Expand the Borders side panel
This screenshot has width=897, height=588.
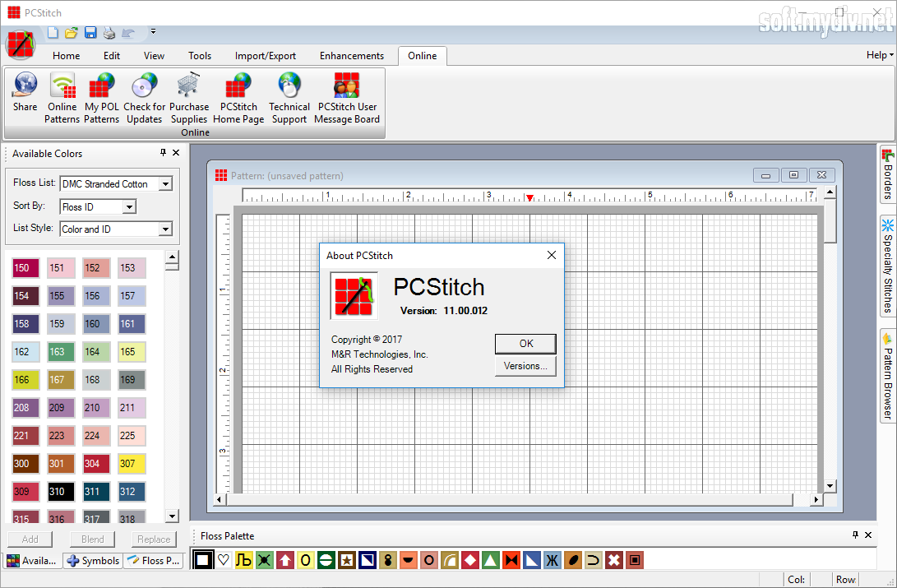click(887, 174)
